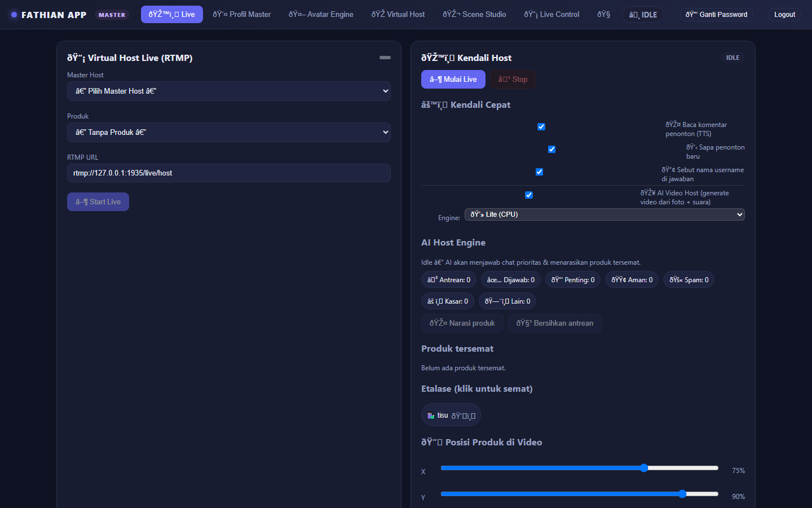The image size is (812, 508).
Task: Click the Aman: 0 chip
Action: tap(632, 280)
